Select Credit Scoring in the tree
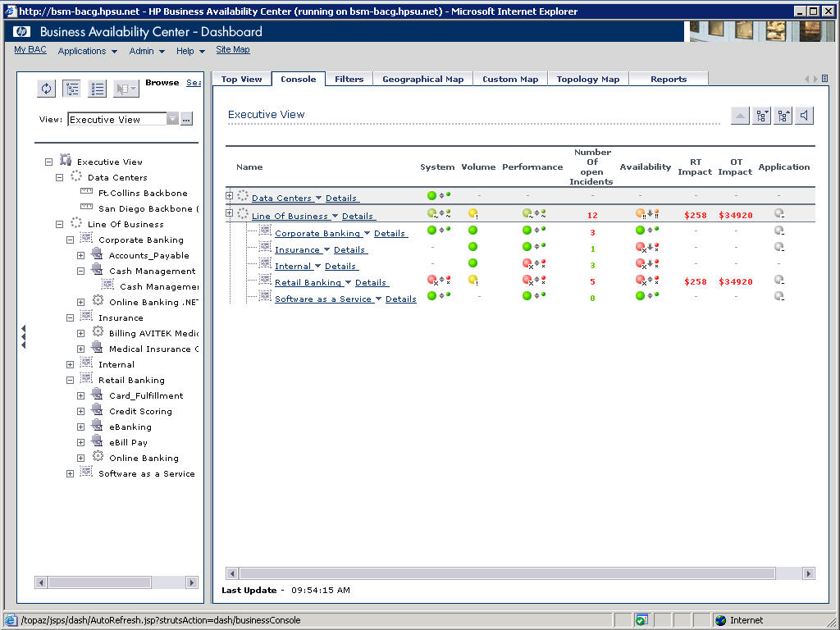840x630 pixels. pos(140,412)
